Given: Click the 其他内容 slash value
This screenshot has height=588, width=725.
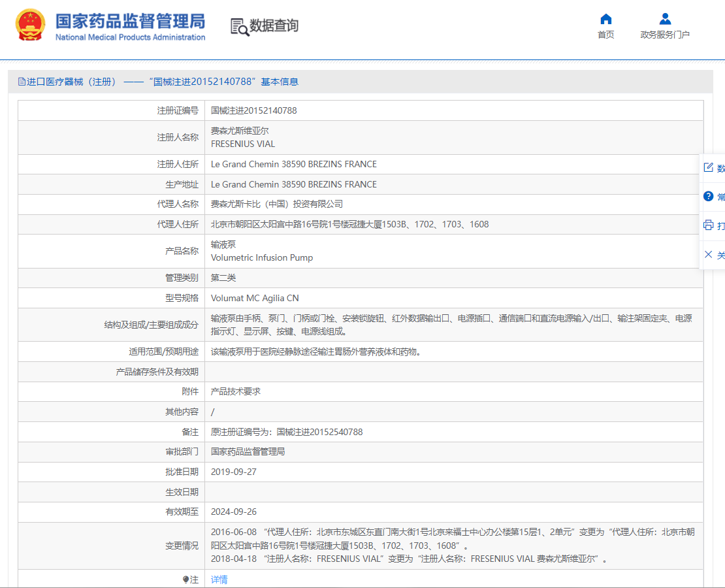Looking at the screenshot, I should 213,412.
